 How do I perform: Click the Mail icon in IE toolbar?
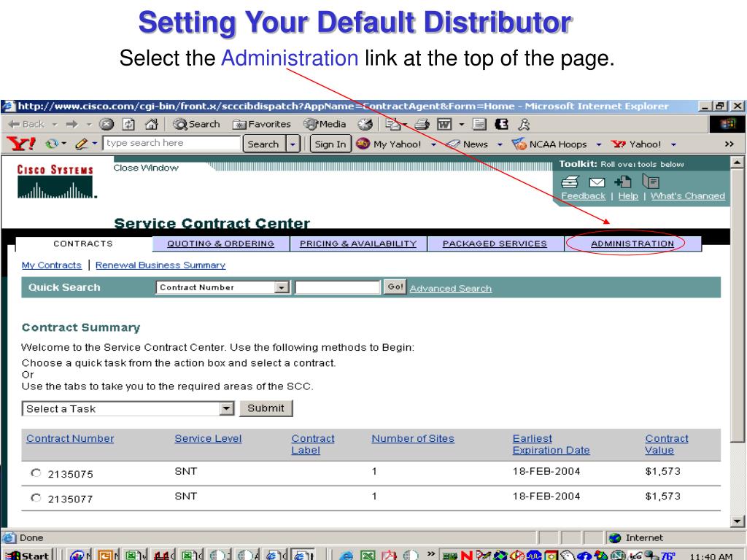click(x=393, y=124)
